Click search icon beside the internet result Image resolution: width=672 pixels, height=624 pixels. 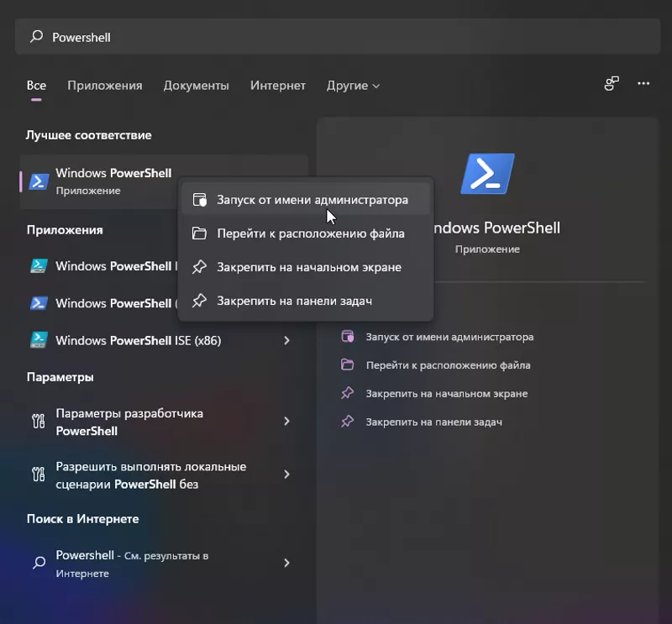(x=37, y=563)
